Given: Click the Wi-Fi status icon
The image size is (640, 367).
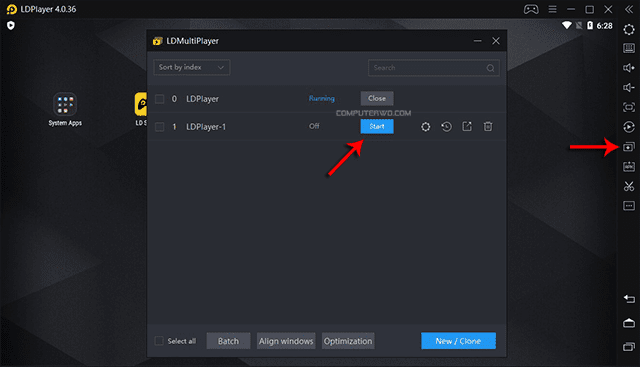Looking at the screenshot, I should click(567, 25).
